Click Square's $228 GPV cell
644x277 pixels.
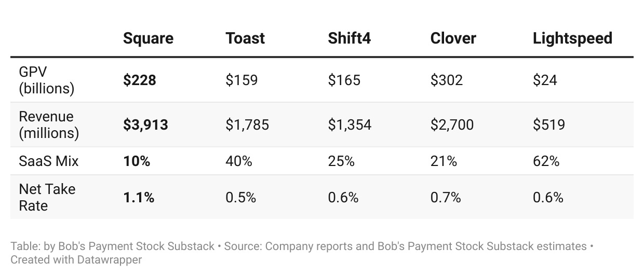coord(140,80)
